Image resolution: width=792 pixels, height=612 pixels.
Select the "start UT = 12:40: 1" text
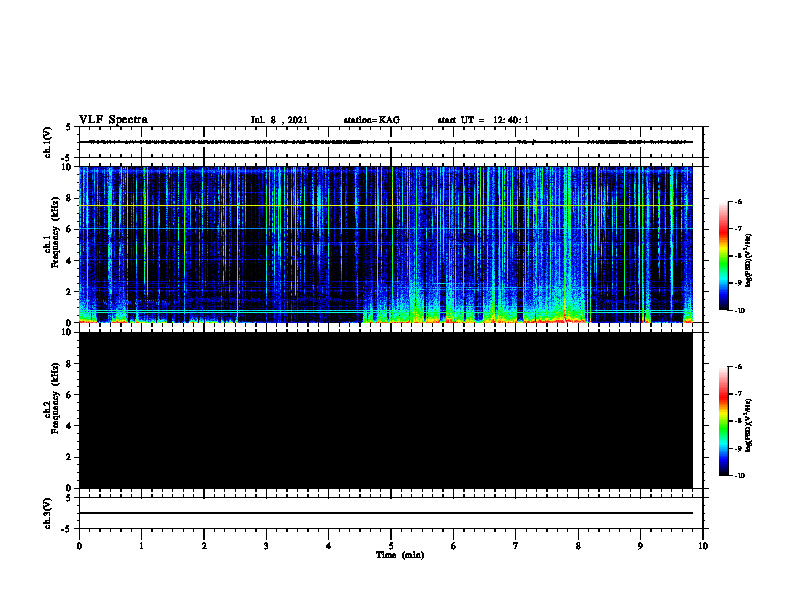click(x=483, y=120)
